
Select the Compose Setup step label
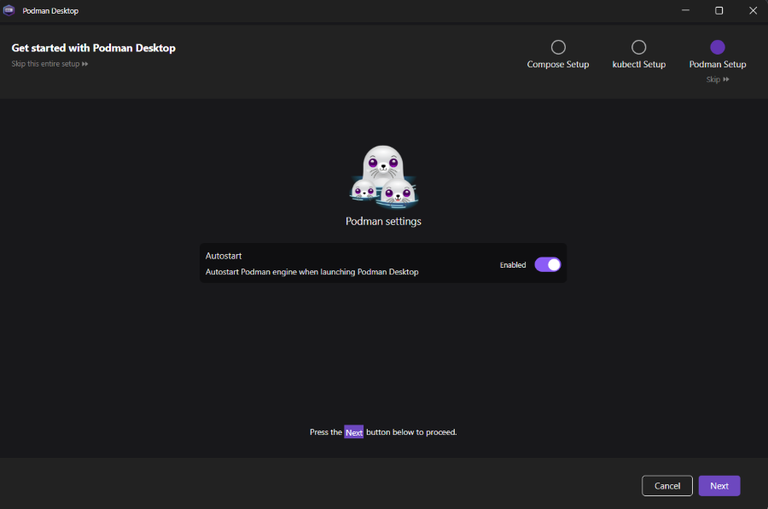click(x=558, y=64)
